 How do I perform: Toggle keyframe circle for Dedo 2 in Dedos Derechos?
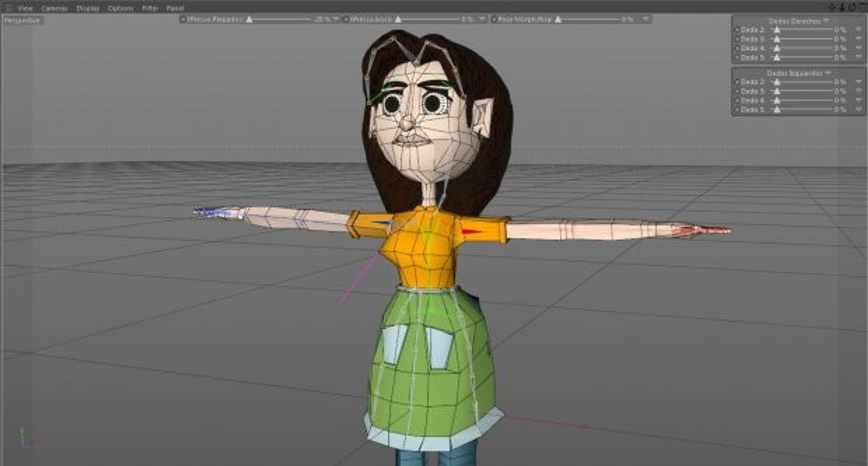(x=737, y=30)
